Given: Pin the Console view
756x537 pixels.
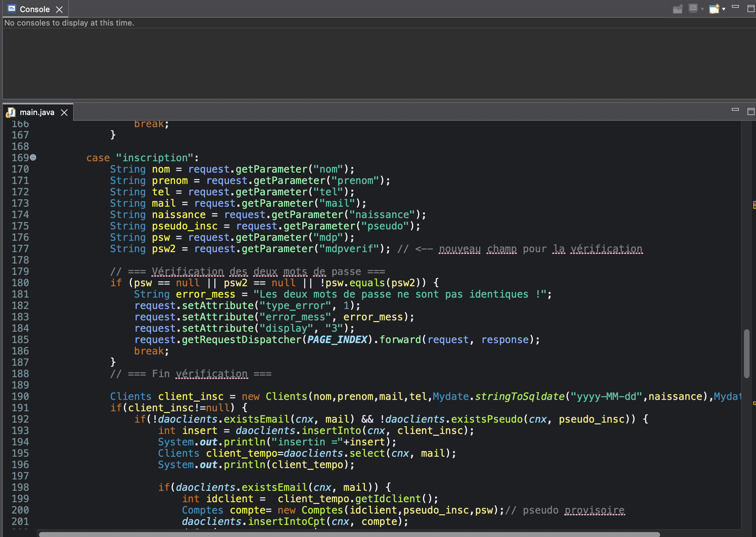Looking at the screenshot, I should tap(678, 9).
